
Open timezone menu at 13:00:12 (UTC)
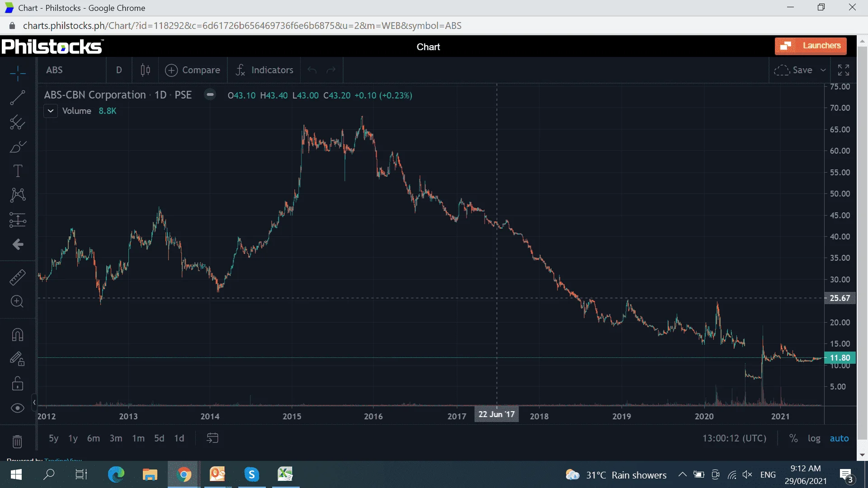coord(734,438)
